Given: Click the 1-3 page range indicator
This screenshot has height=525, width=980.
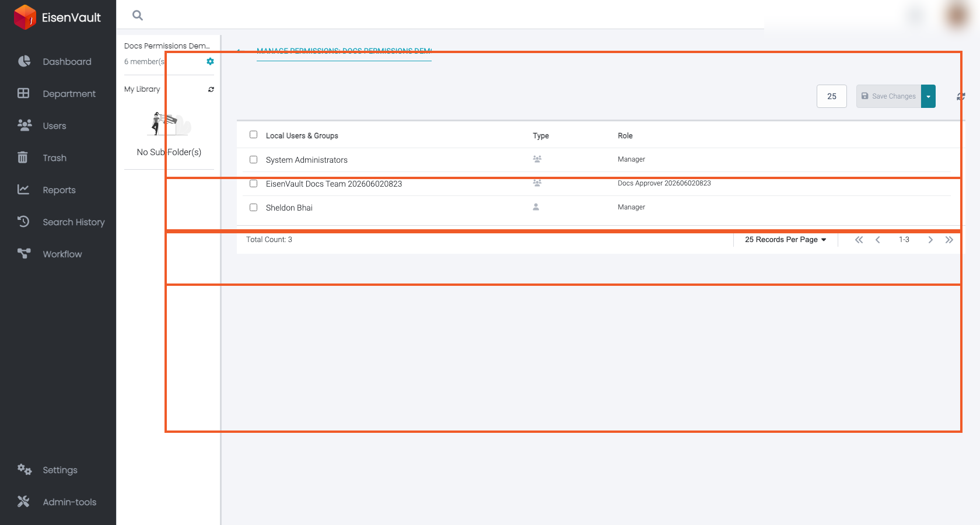Looking at the screenshot, I should 904,240.
